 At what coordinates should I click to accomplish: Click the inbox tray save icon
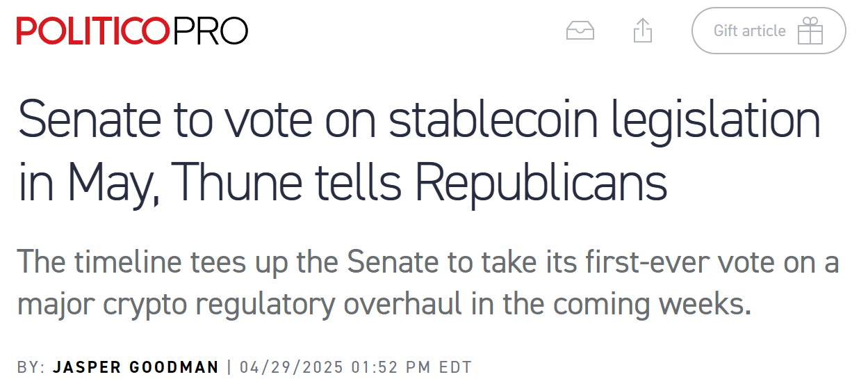pos(580,31)
